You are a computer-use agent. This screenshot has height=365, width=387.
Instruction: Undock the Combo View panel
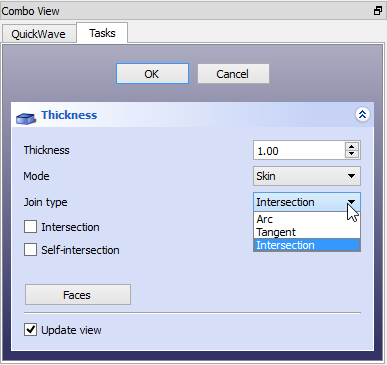click(378, 11)
